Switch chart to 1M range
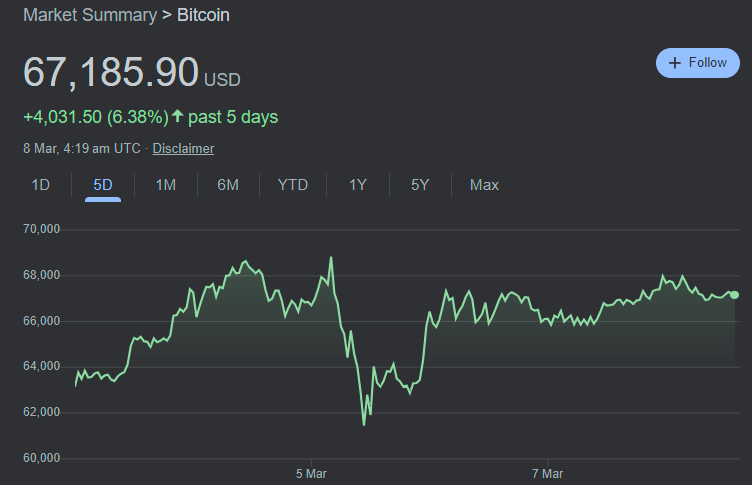Image resolution: width=752 pixels, height=485 pixels. coord(166,185)
